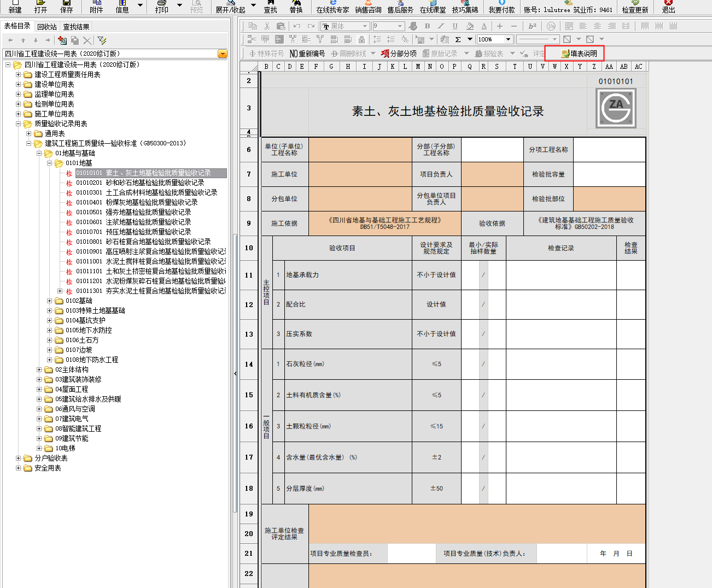
Task: Open the 查找 search tool
Action: tap(270, 6)
